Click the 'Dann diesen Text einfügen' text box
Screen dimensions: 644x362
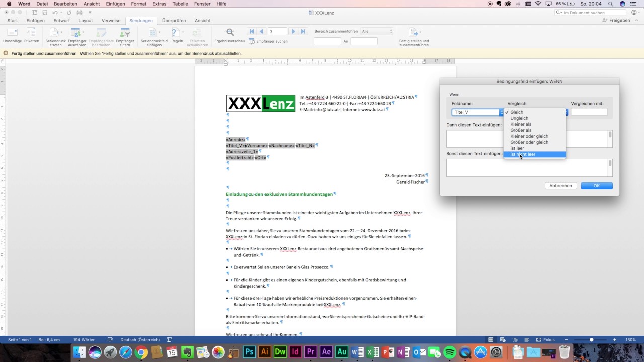pos(529,139)
